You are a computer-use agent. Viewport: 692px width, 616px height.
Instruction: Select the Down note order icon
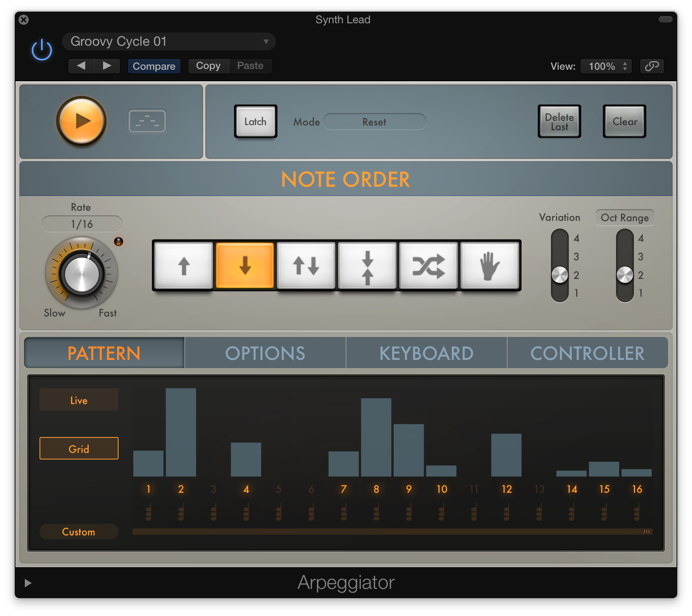[x=245, y=265]
